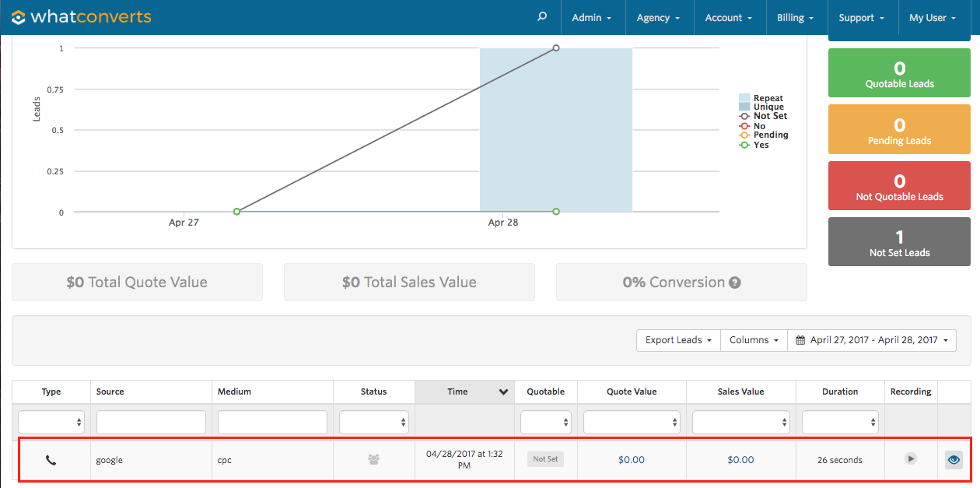
Task: Open the Type filter dropdown
Action: (x=51, y=423)
